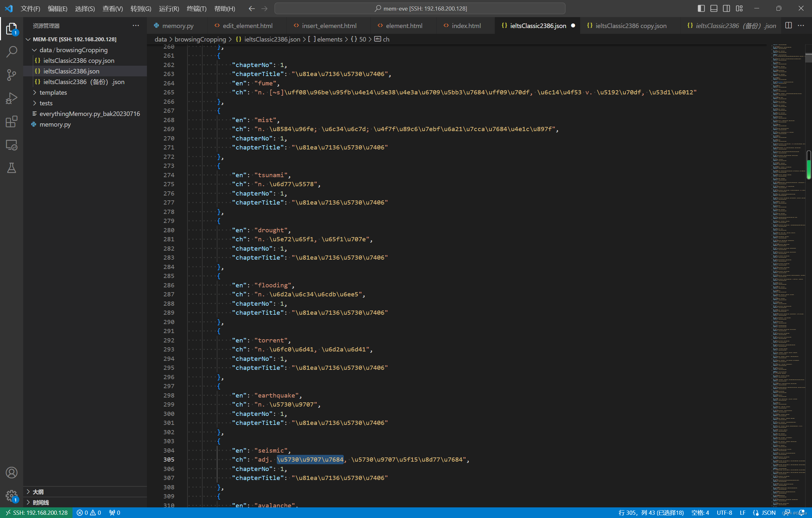This screenshot has height=518, width=812.
Task: Open the 转到(G) menu
Action: [140, 8]
